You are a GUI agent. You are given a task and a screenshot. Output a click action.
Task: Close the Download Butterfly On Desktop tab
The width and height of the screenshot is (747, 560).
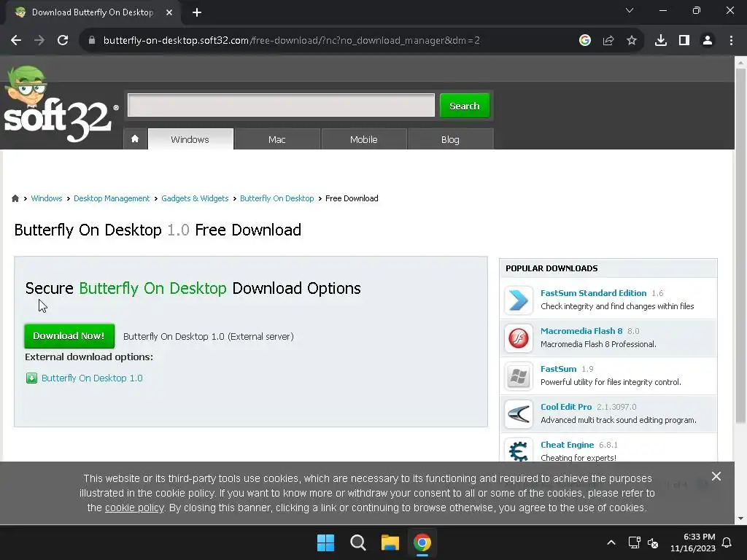point(169,12)
